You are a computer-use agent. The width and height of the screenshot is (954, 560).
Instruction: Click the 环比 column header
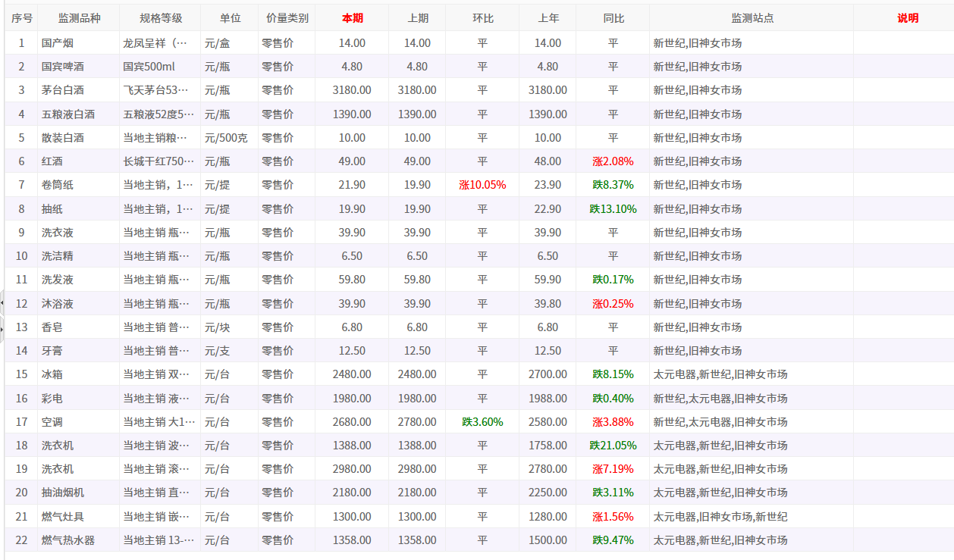click(x=482, y=18)
